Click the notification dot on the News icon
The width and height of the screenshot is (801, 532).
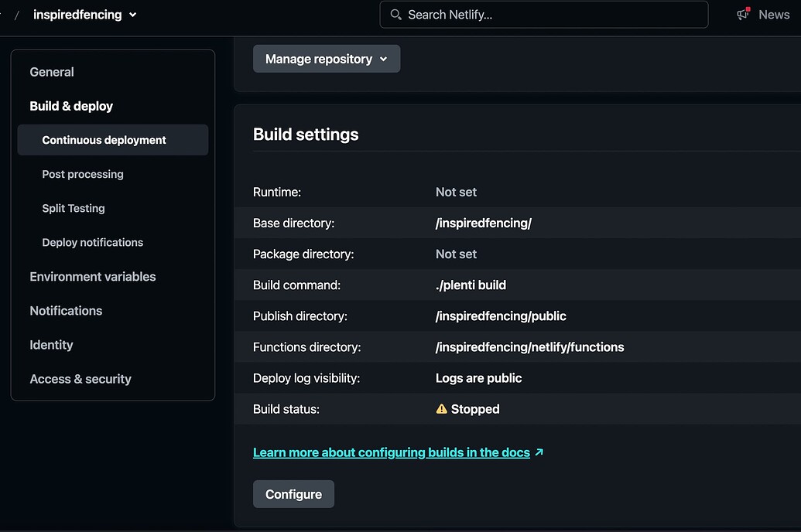(746, 9)
